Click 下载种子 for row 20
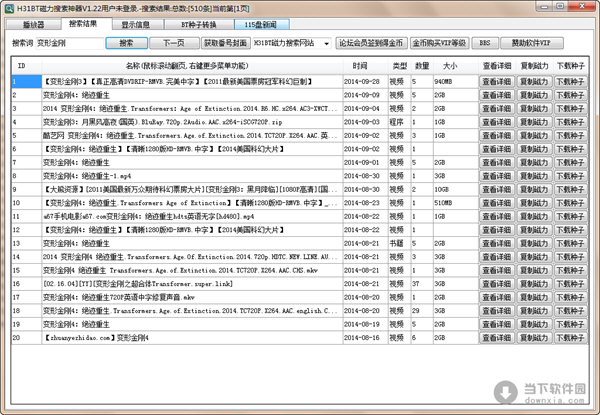This screenshot has width=600, height=415. tap(570, 338)
